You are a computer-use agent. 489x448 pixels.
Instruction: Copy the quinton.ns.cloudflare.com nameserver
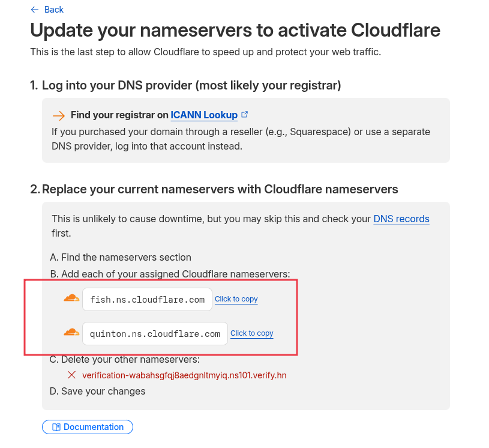point(251,333)
